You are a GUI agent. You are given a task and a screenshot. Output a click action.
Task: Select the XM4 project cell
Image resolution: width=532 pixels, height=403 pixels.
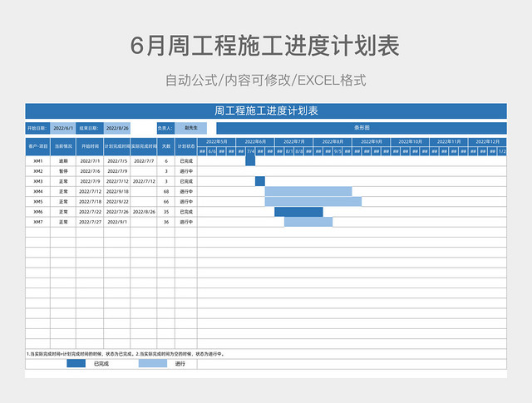click(x=37, y=192)
